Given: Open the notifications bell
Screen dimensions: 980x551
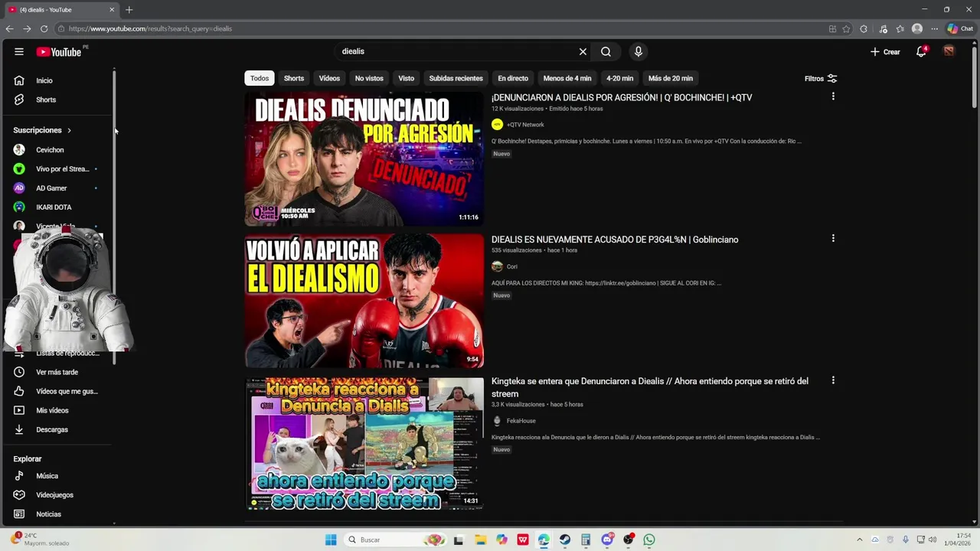Looking at the screenshot, I should pos(921,51).
